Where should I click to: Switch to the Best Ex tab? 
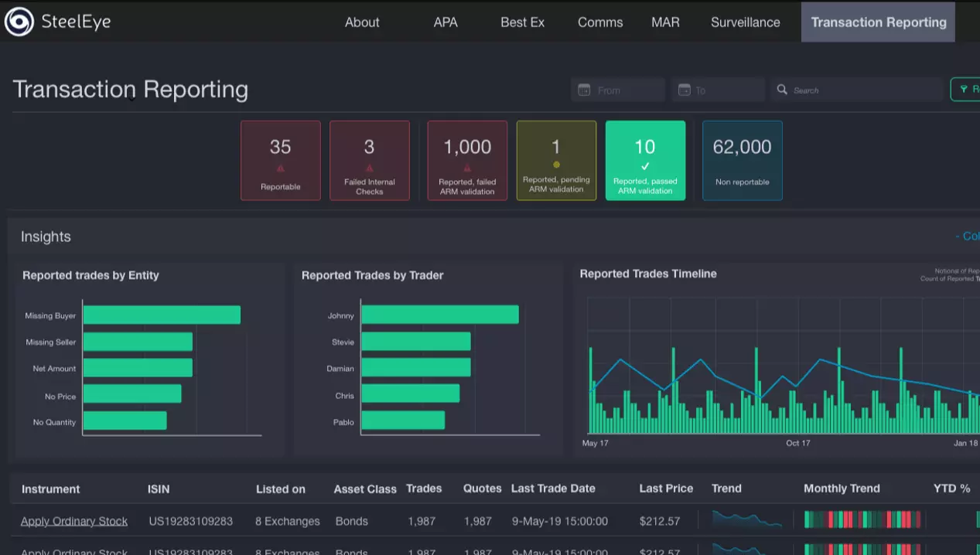(522, 22)
